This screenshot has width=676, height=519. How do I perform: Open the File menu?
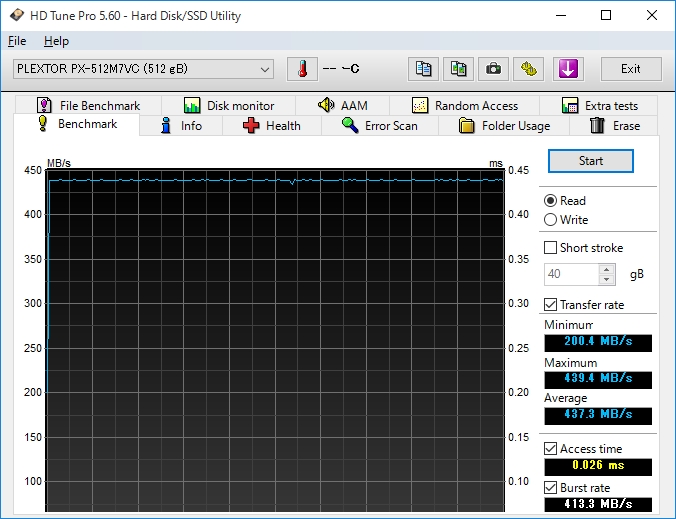[x=17, y=41]
